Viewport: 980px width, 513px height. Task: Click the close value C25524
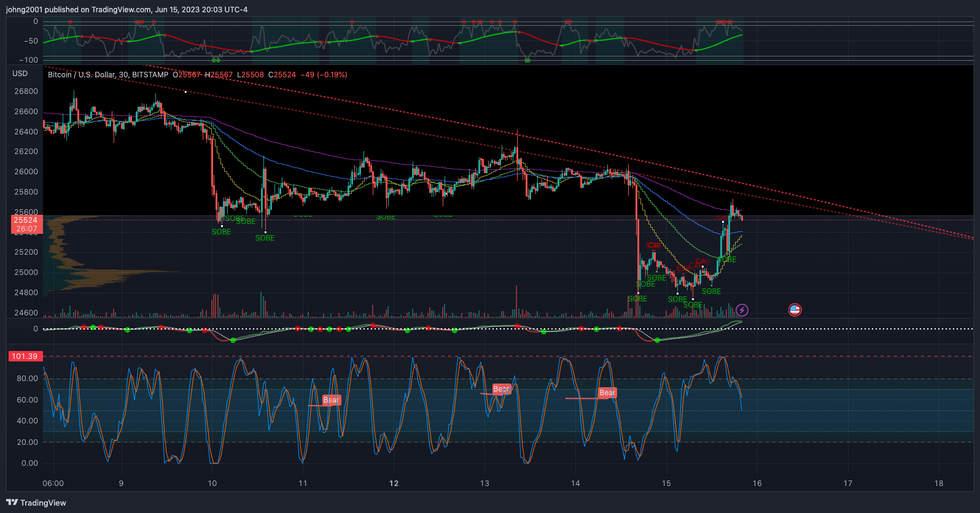coord(282,75)
